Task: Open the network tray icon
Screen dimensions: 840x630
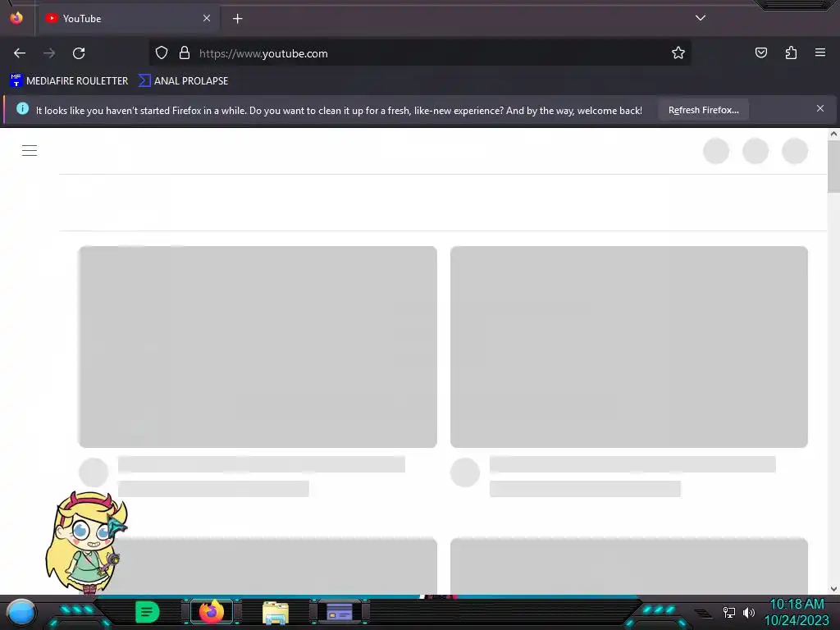Action: pos(729,612)
